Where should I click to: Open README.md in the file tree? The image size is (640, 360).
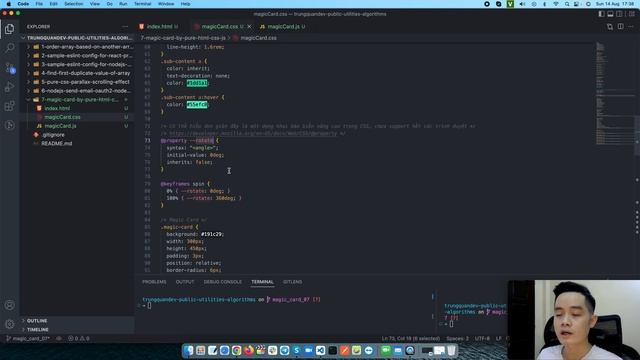point(78,144)
